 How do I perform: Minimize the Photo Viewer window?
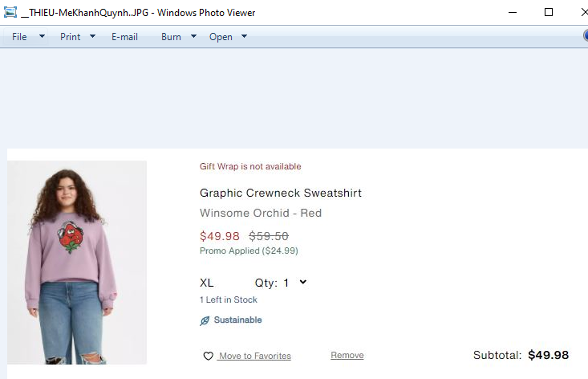click(x=512, y=12)
